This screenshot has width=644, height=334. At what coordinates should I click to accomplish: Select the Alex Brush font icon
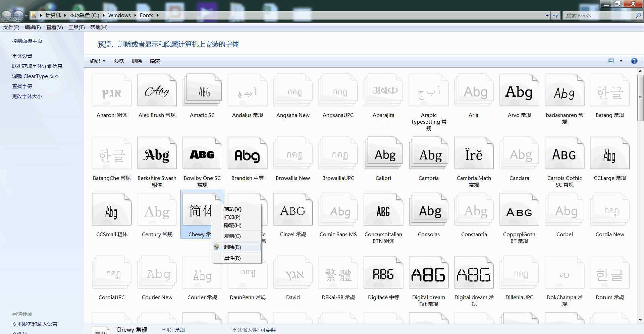tap(157, 90)
